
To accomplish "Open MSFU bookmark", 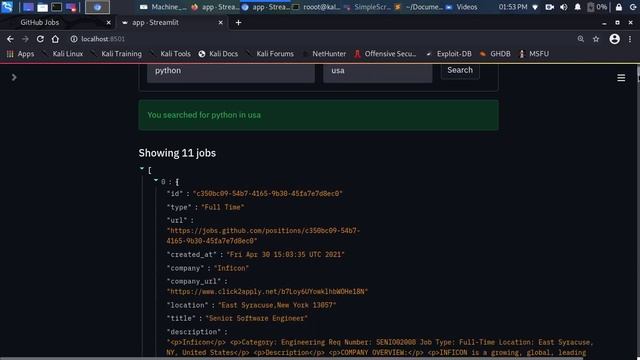I will click(534, 54).
